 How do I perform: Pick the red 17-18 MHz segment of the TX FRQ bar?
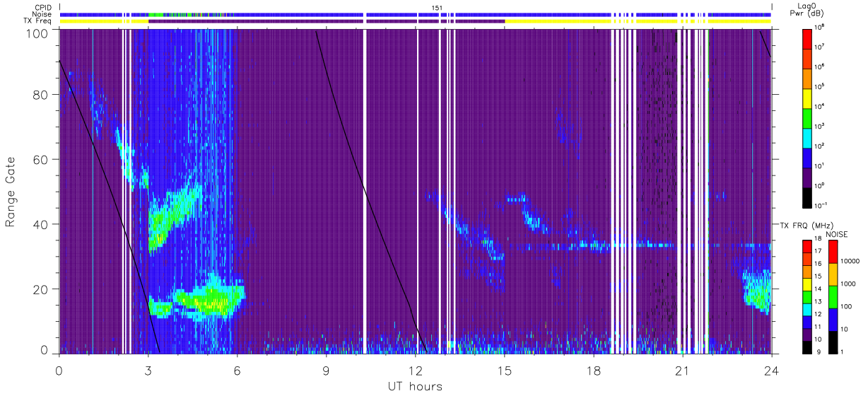[x=807, y=246]
